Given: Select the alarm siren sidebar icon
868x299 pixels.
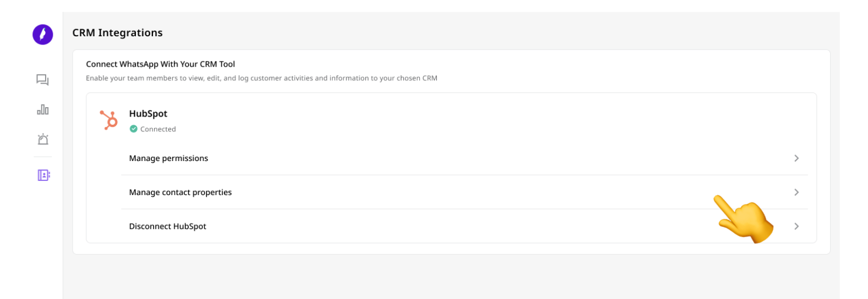Looking at the screenshot, I should point(43,139).
